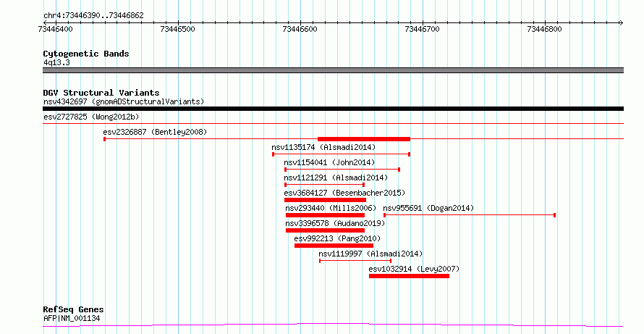The height and width of the screenshot is (334, 644).
Task: Click the esv2727825 (Wong2012b) label
Action: coord(91,117)
